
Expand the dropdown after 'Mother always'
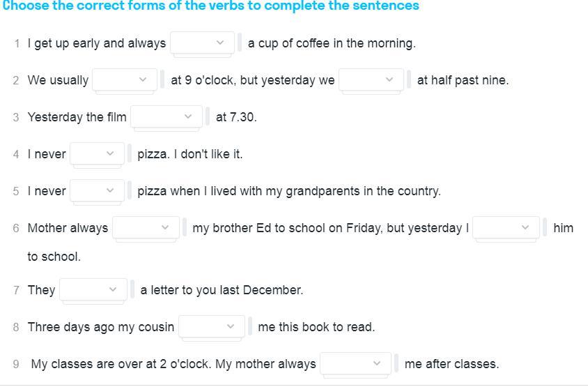[146, 227]
